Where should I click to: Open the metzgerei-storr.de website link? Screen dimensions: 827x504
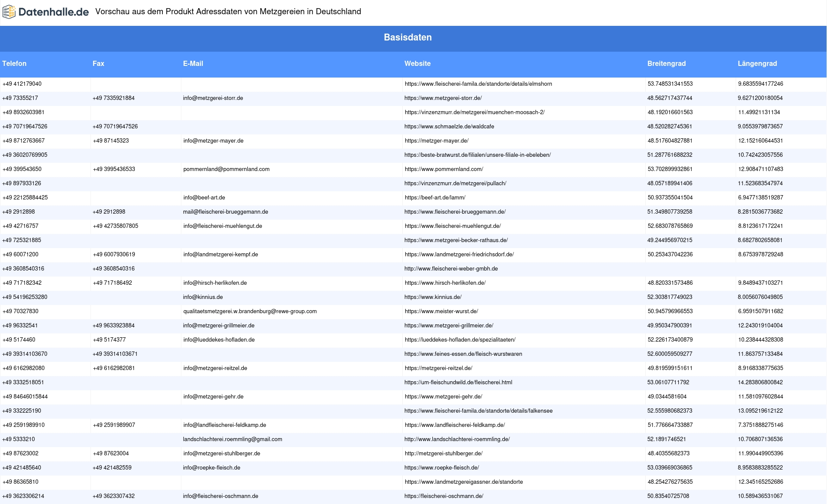coord(443,98)
